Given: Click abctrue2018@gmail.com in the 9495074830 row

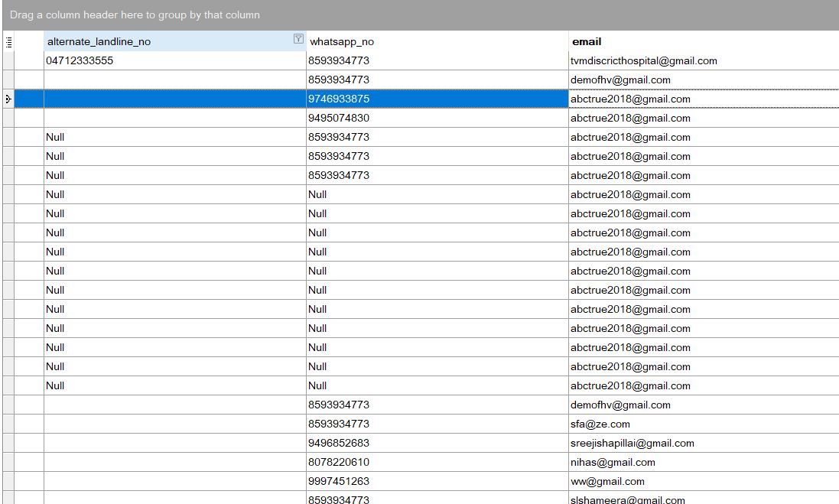Looking at the screenshot, I should pyautogui.click(x=704, y=118).
